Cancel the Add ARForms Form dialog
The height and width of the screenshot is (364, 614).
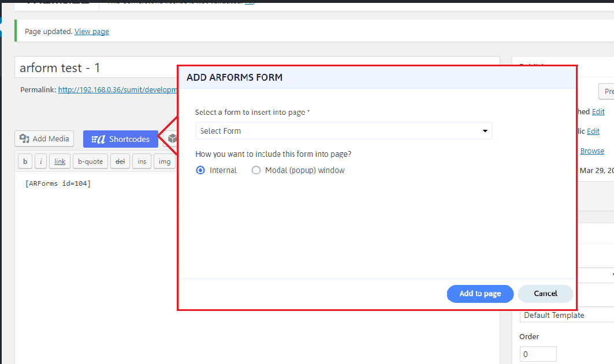pos(545,294)
